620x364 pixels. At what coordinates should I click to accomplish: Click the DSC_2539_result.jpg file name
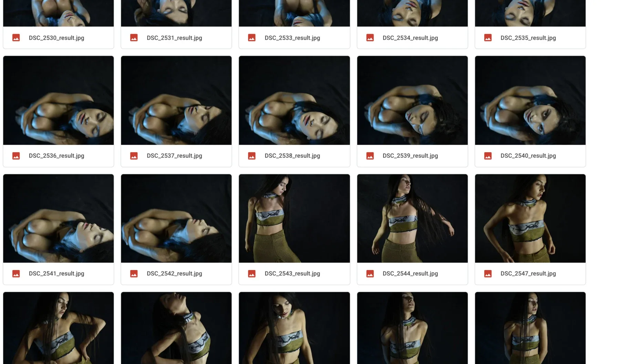point(410,156)
